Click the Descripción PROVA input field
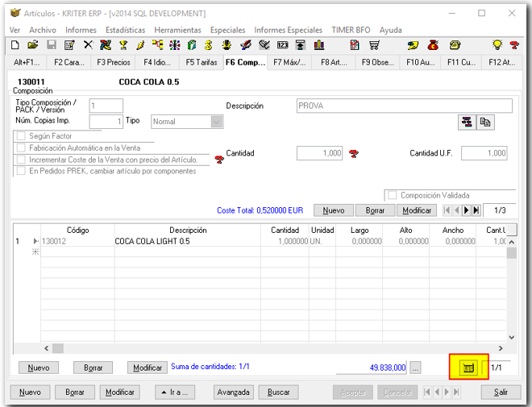 pyautogui.click(x=405, y=106)
